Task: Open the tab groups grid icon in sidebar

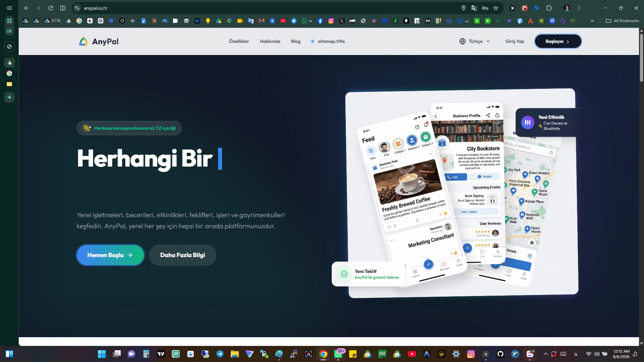Action: [x=9, y=20]
